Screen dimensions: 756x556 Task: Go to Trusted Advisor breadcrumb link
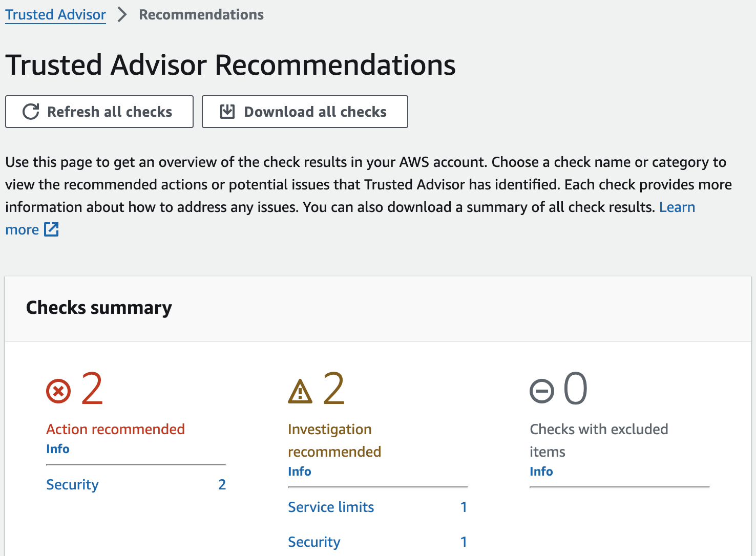coord(55,15)
